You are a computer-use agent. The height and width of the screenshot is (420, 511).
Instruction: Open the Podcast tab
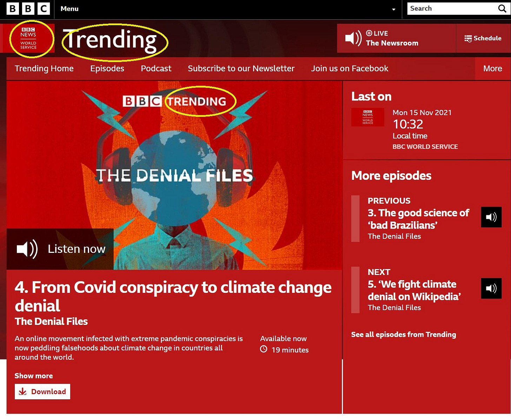pos(156,68)
